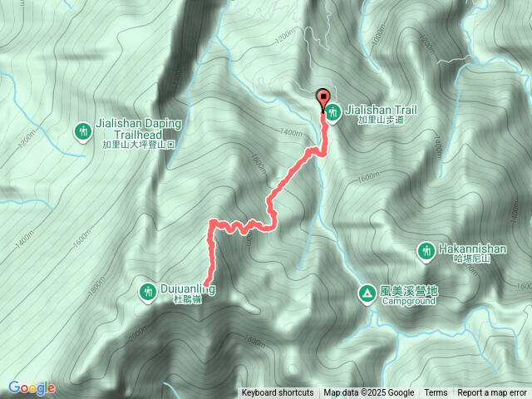Open the Hakannishan hiking marker icon
Screen dimensions: 532x399
(x=426, y=252)
